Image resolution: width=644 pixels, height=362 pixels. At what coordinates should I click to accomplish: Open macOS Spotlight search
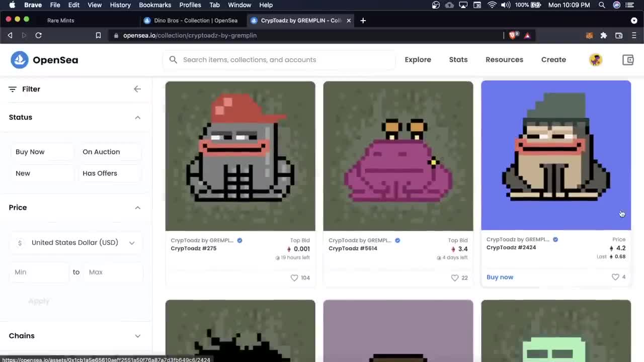click(x=602, y=5)
